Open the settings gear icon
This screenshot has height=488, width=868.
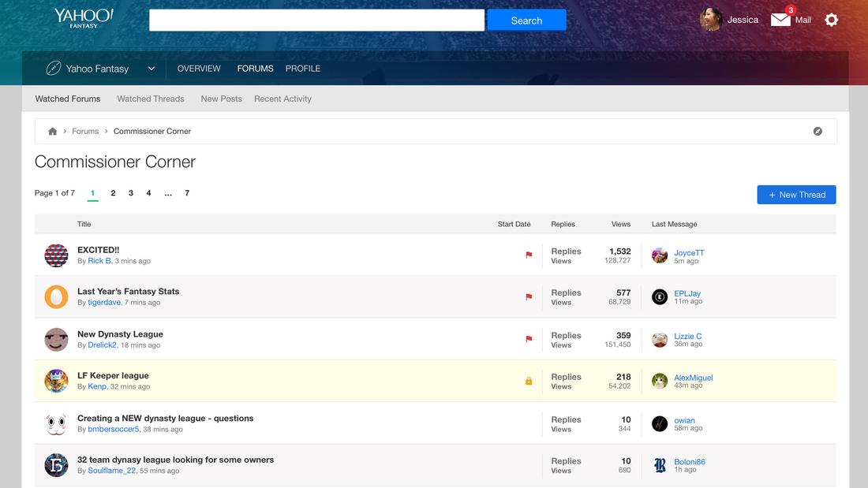[831, 20]
